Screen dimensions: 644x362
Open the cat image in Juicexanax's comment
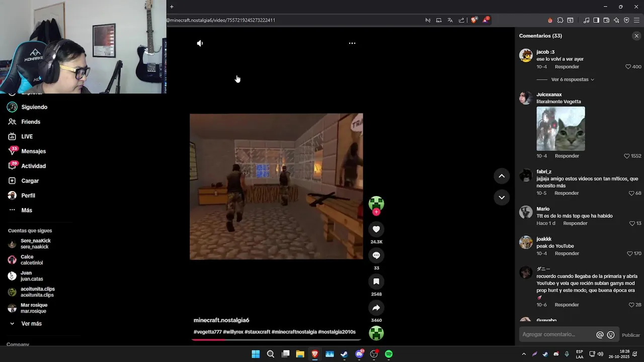click(x=560, y=129)
